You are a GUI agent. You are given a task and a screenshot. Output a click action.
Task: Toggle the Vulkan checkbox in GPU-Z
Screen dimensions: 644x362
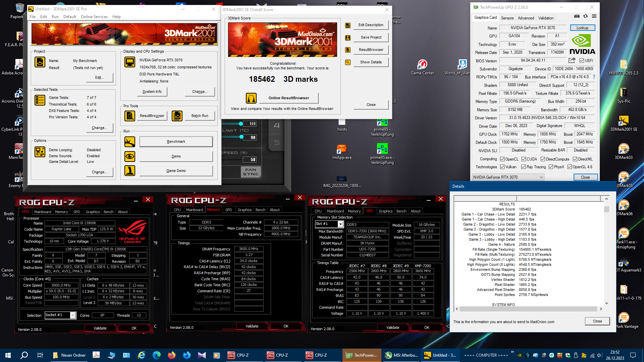point(502,167)
